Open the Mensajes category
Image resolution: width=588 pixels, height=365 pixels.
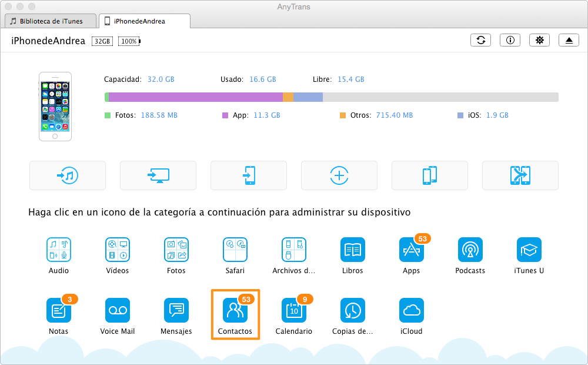(x=176, y=310)
